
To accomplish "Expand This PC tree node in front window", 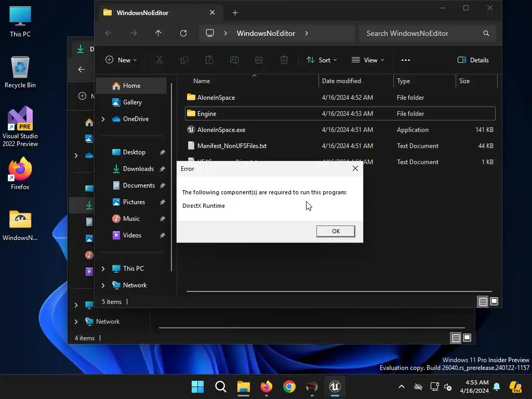I will [x=103, y=269].
